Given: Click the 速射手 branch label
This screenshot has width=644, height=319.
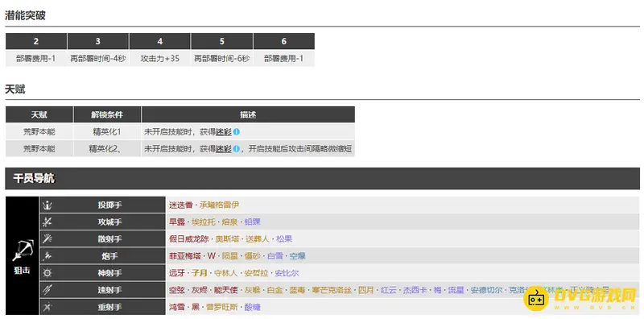Looking at the screenshot, I should (x=109, y=290).
